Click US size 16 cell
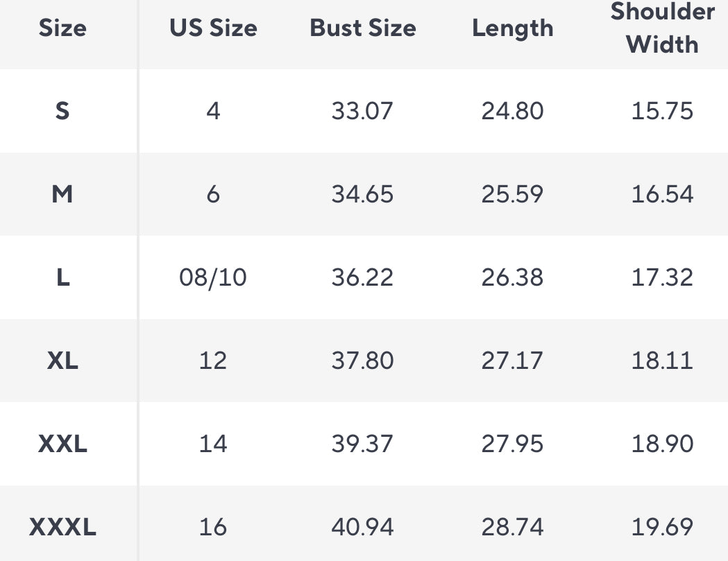 tap(213, 528)
